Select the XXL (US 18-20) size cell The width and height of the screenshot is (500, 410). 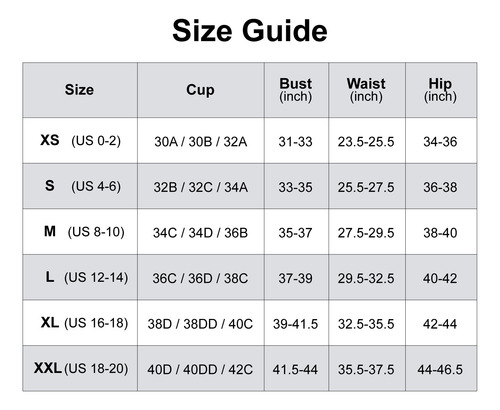coord(80,368)
